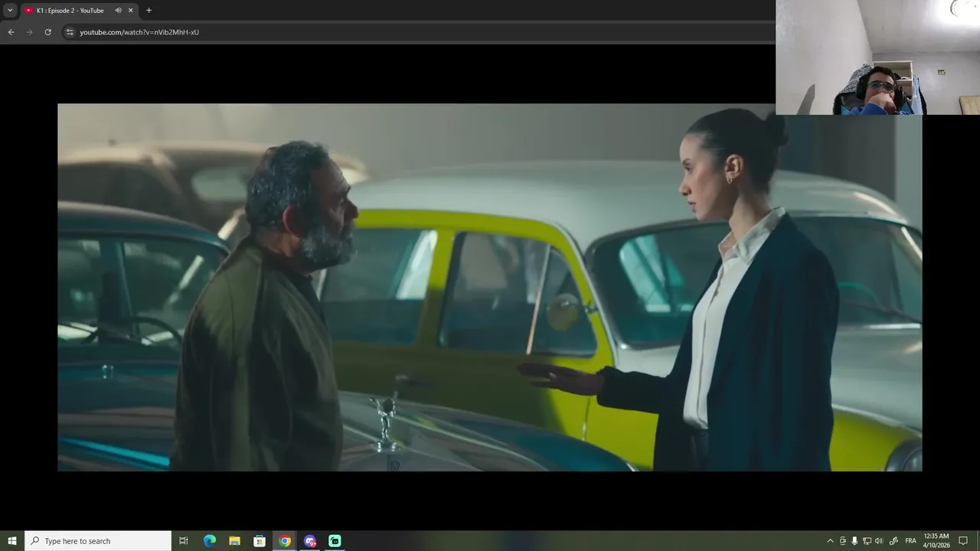The width and height of the screenshot is (980, 551).
Task: Open the Windows Start menu
Action: [x=12, y=541]
